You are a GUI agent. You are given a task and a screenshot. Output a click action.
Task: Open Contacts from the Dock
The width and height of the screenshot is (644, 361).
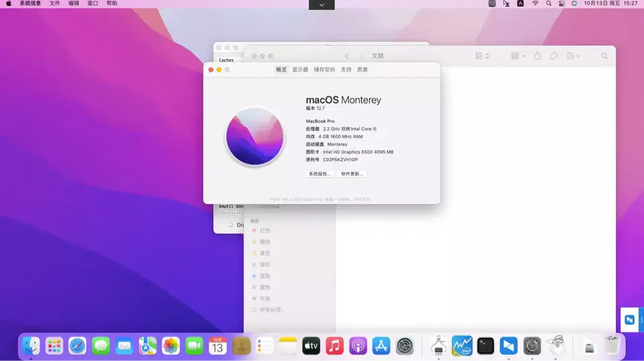click(241, 346)
